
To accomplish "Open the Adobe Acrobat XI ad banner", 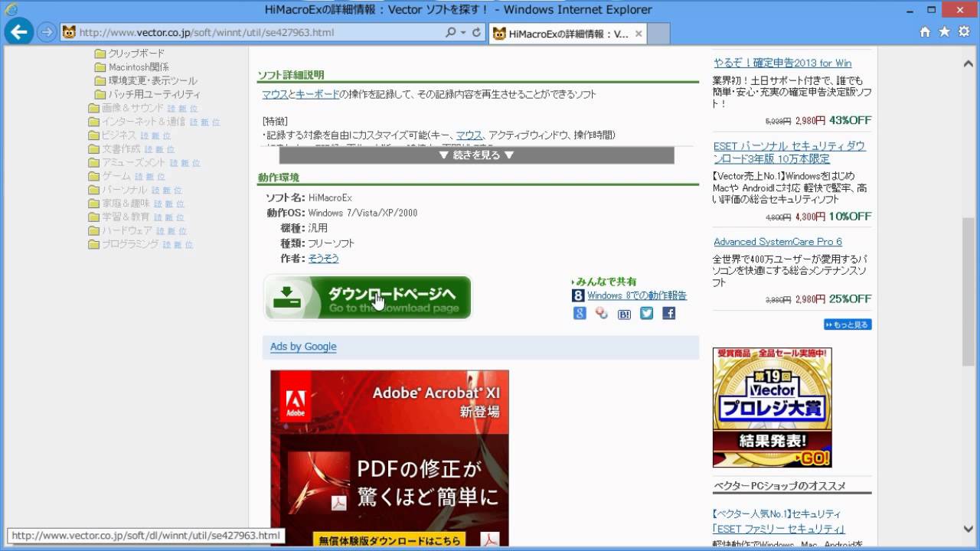I will pyautogui.click(x=390, y=458).
